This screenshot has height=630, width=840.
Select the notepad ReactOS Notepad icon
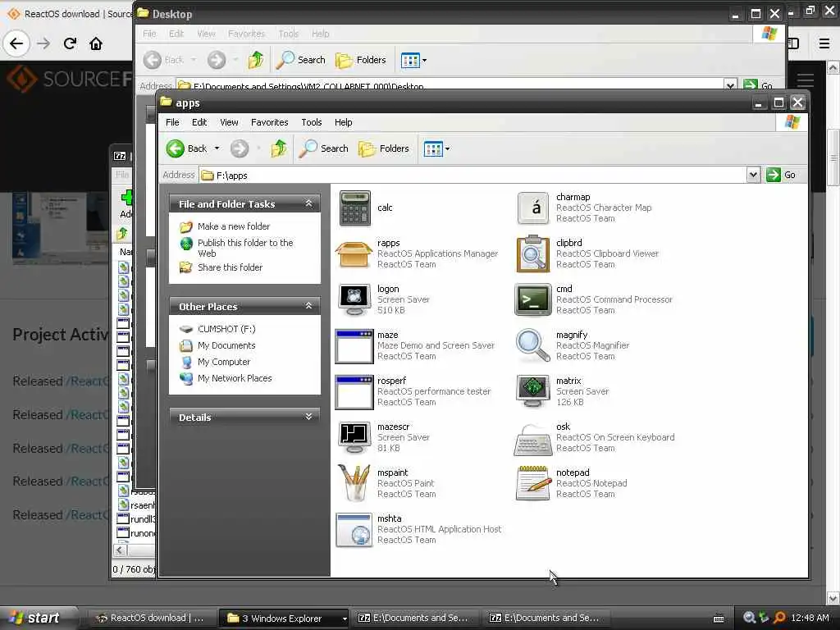[x=533, y=483]
